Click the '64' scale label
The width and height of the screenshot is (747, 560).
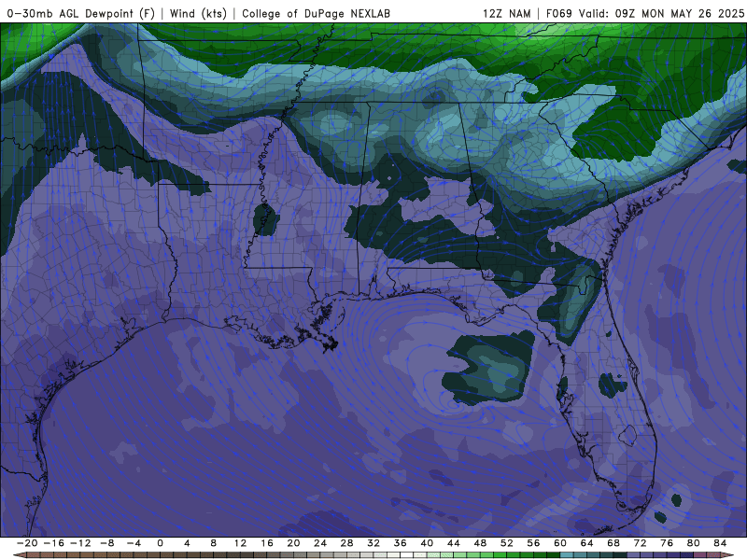(587, 543)
